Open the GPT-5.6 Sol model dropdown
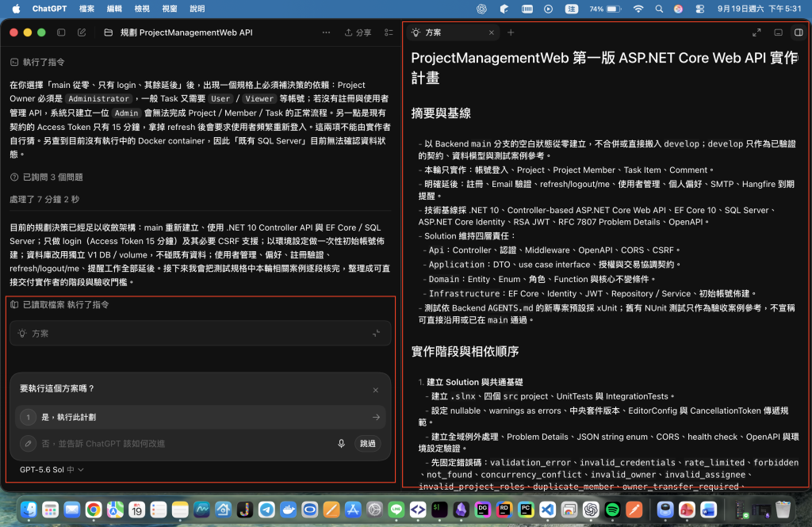Viewport: 812px width, 527px height. [52, 469]
